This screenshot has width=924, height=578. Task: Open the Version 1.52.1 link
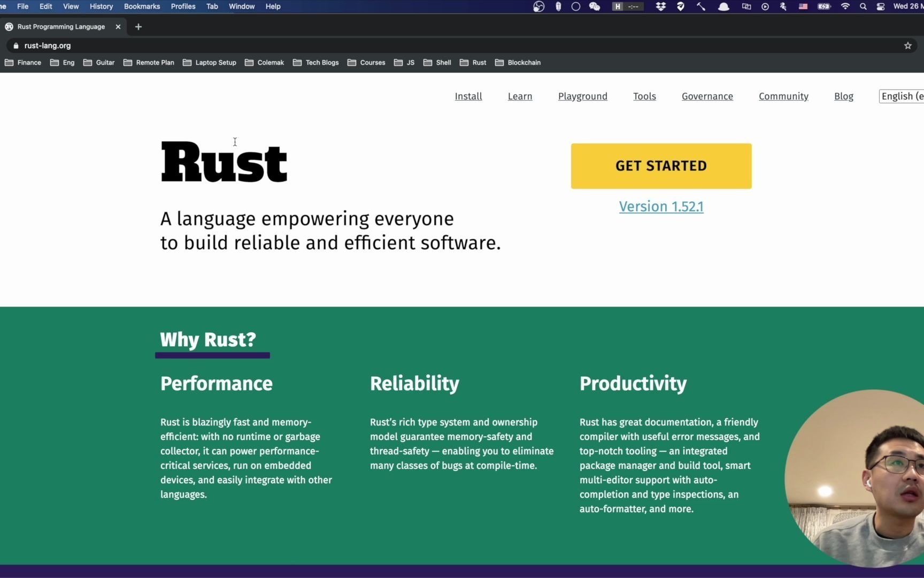(661, 207)
